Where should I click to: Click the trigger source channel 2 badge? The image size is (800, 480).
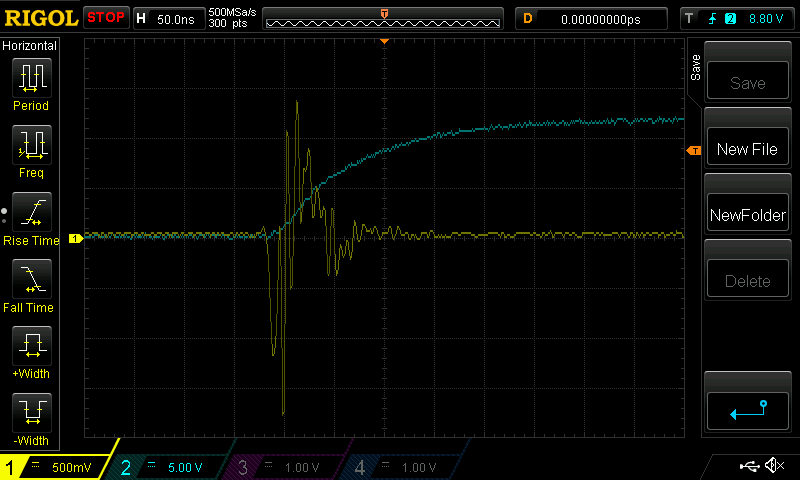click(731, 19)
